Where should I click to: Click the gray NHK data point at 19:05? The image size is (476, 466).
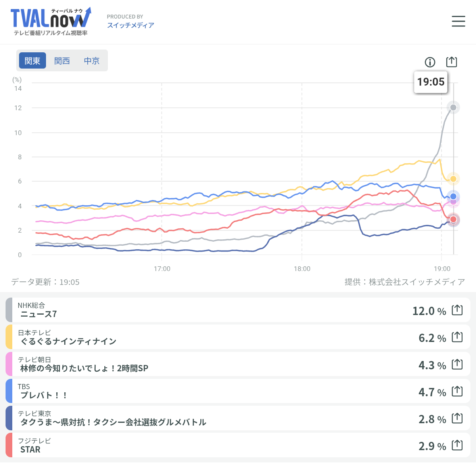(x=453, y=107)
